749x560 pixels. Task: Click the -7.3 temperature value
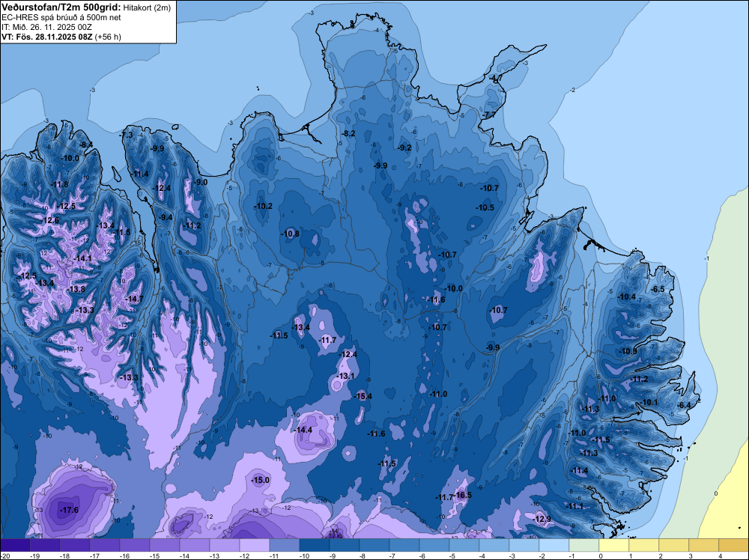[127, 135]
